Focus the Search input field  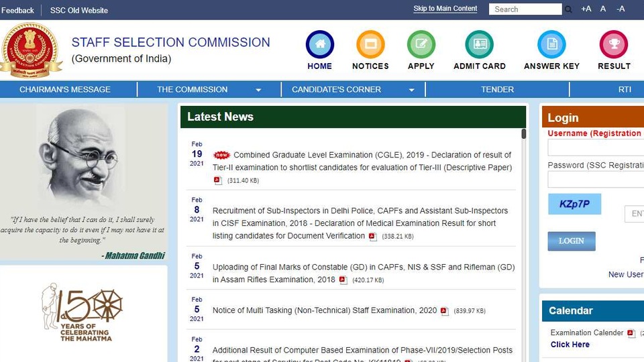point(525,9)
